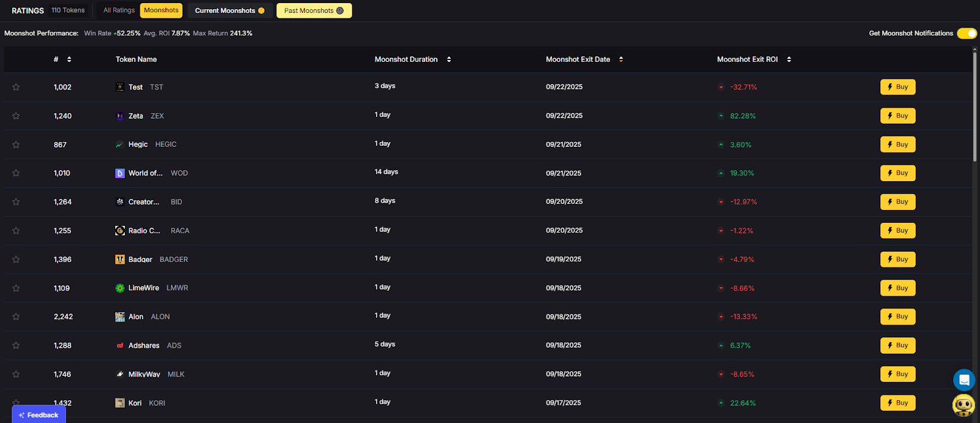The height and width of the screenshot is (423, 980).
Task: Buy the Kori KORI token
Action: tap(898, 403)
